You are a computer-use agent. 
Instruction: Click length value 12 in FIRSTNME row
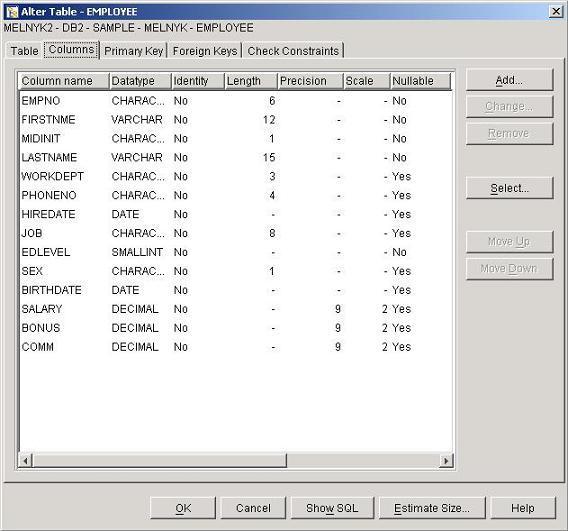coord(269,120)
